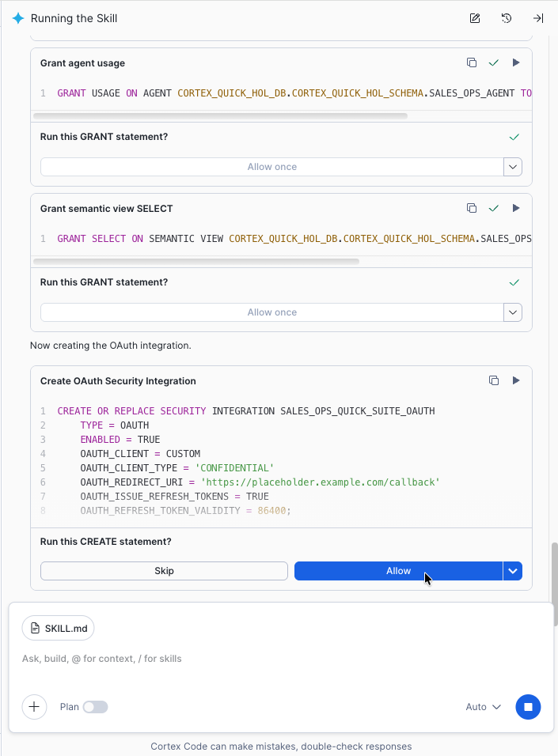Click the add attachment plus button
Screen dimensions: 558x756
[x=34, y=707]
